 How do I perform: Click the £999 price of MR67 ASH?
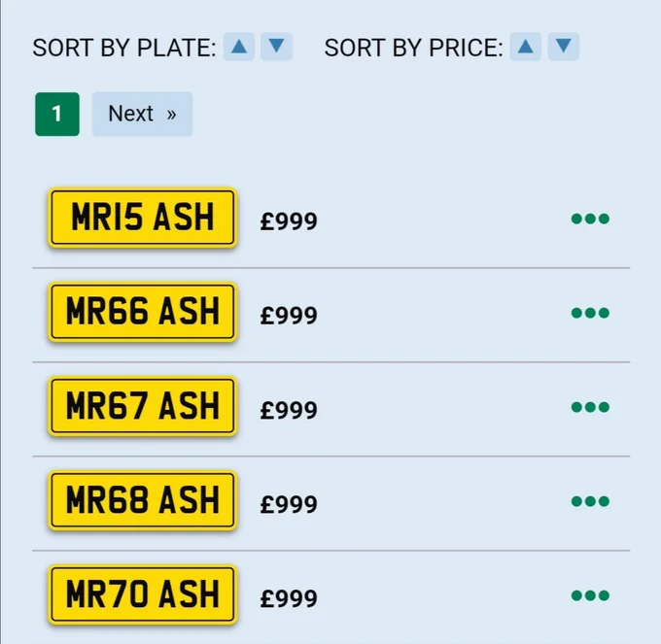click(x=289, y=410)
